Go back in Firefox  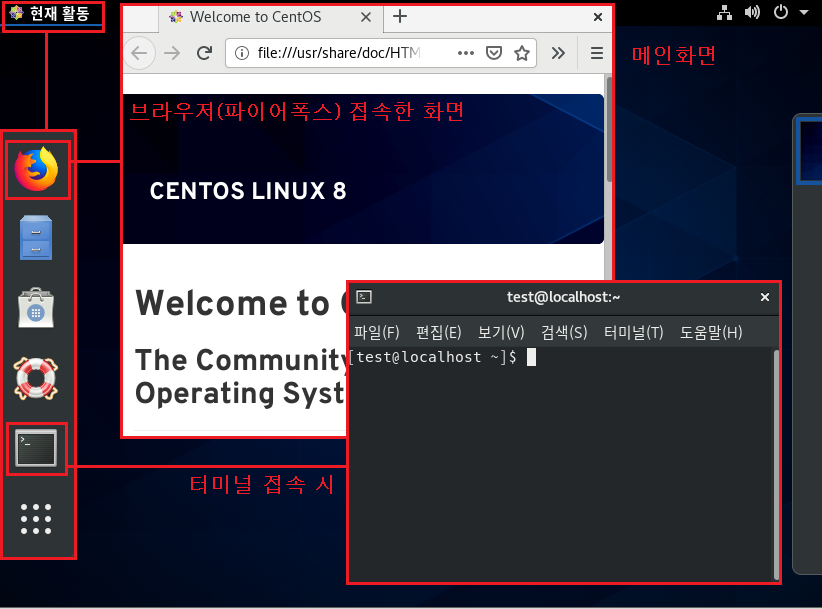(139, 53)
